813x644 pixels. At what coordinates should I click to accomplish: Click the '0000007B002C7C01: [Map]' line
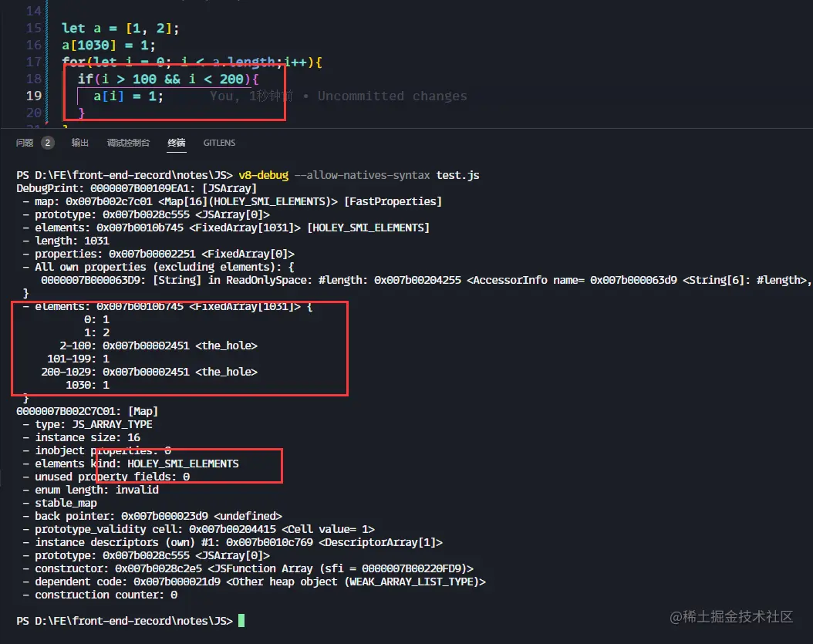tap(87, 411)
